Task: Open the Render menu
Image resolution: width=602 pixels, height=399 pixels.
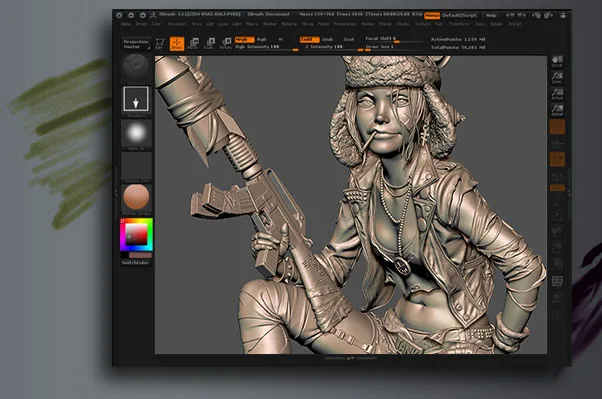Action: click(x=367, y=24)
